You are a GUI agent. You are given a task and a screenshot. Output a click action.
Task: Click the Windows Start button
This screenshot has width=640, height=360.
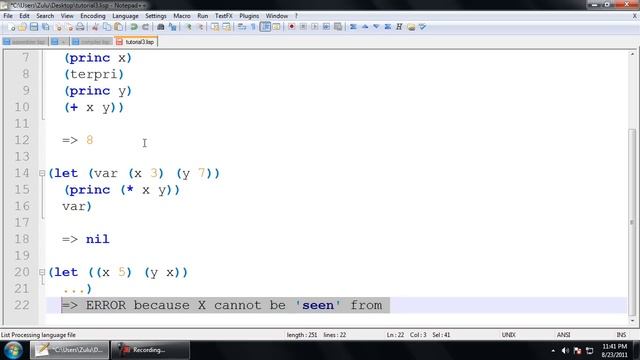click(13, 350)
